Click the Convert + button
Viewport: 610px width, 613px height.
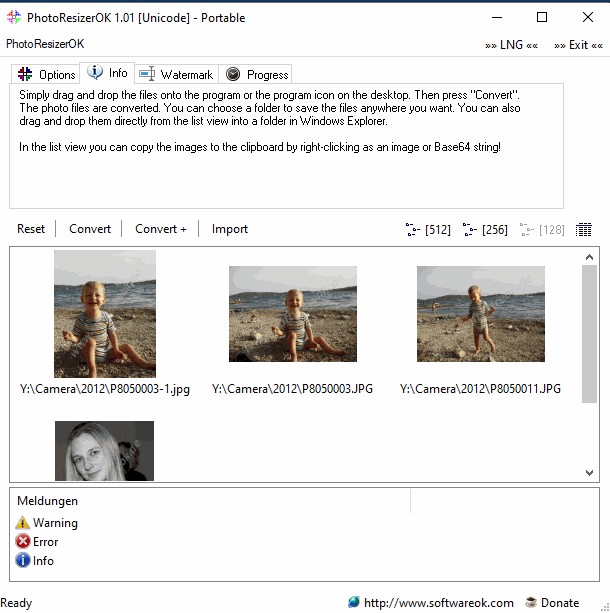(161, 229)
